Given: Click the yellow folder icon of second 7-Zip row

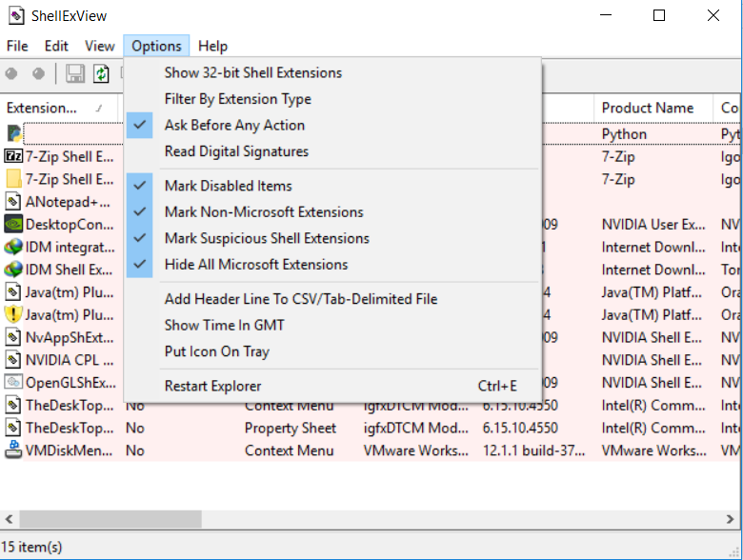Looking at the screenshot, I should [13, 179].
